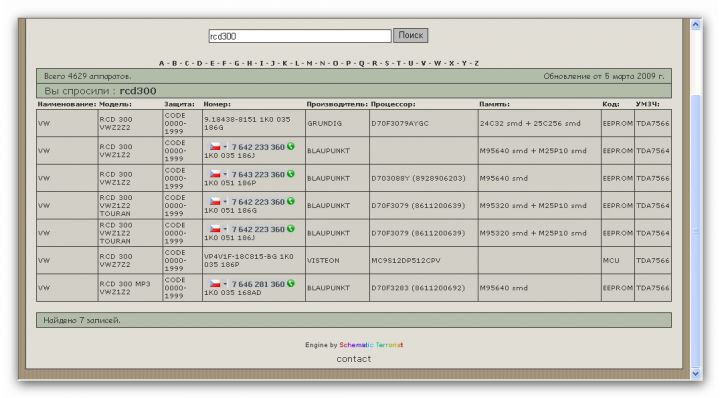Click the flag icon beside 7 643 223 360
This screenshot has height=398, width=720.
click(x=215, y=174)
